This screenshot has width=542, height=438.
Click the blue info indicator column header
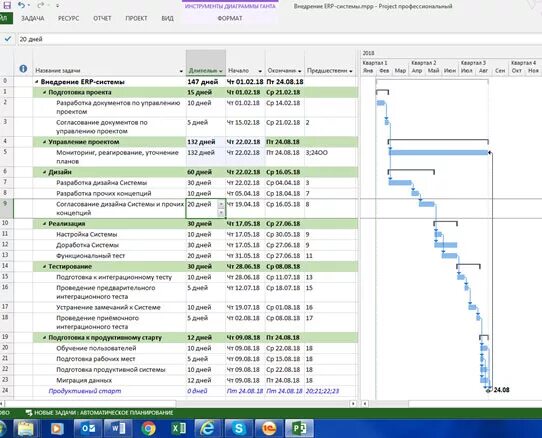click(x=23, y=69)
